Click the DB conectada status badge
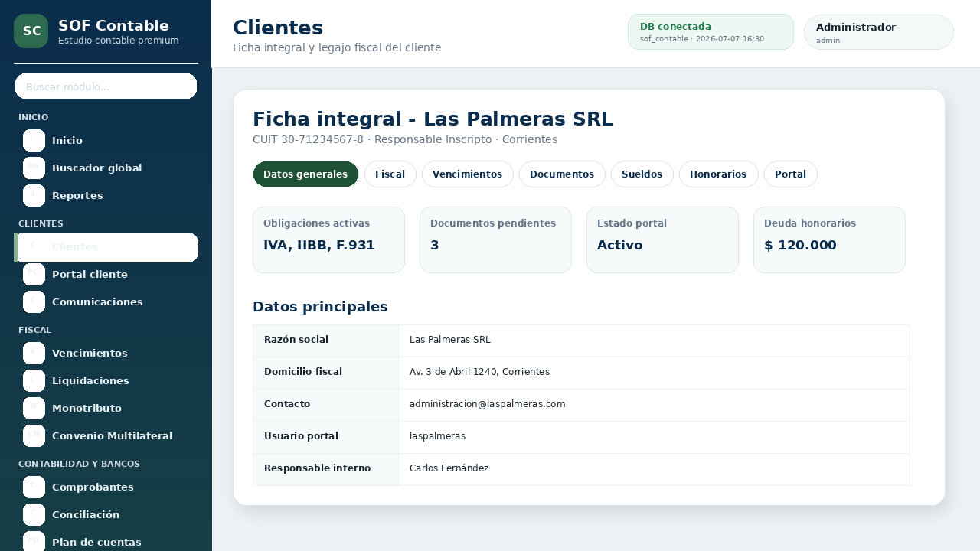The height and width of the screenshot is (551, 980). tap(710, 32)
